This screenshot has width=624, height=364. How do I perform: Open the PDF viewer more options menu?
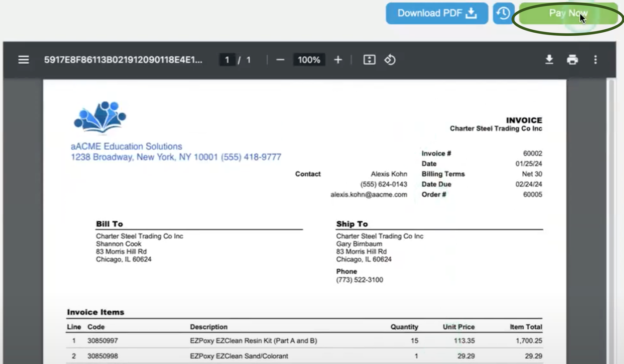click(x=596, y=60)
